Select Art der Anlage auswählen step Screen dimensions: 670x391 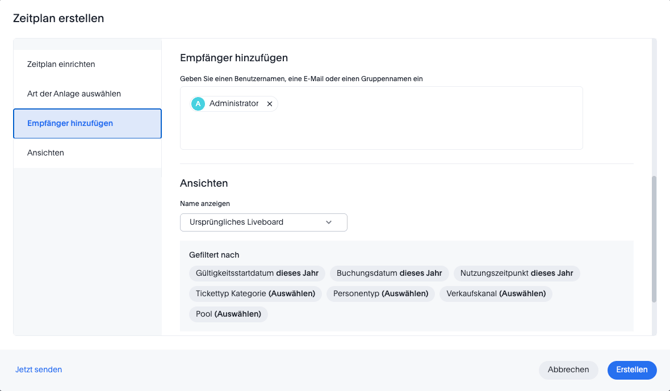point(88,94)
